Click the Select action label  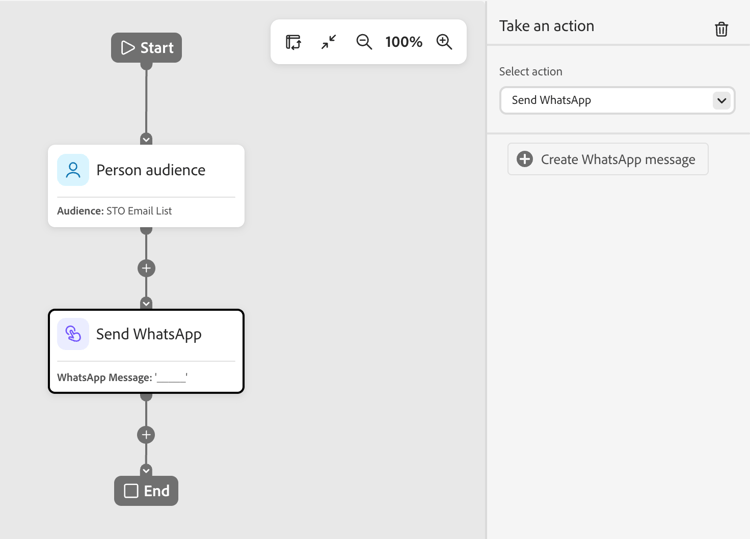[530, 72]
